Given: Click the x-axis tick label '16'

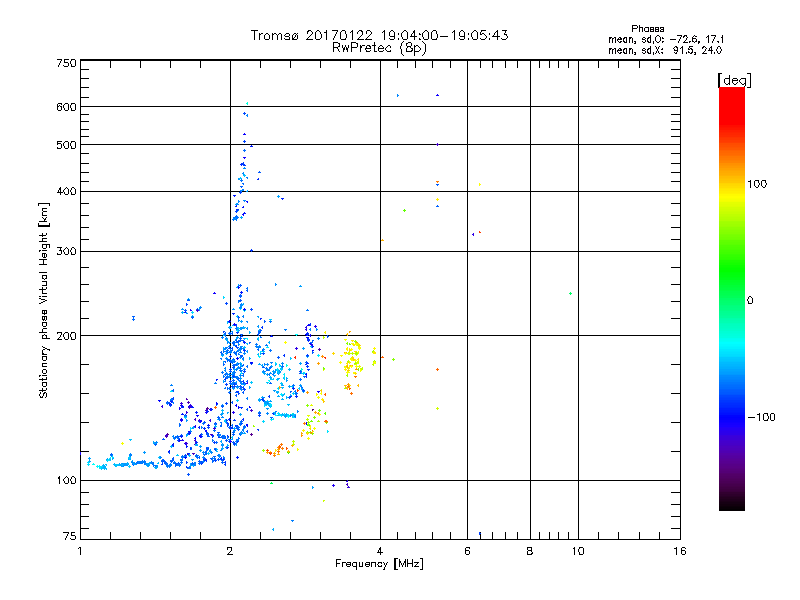Looking at the screenshot, I should 680,551.
